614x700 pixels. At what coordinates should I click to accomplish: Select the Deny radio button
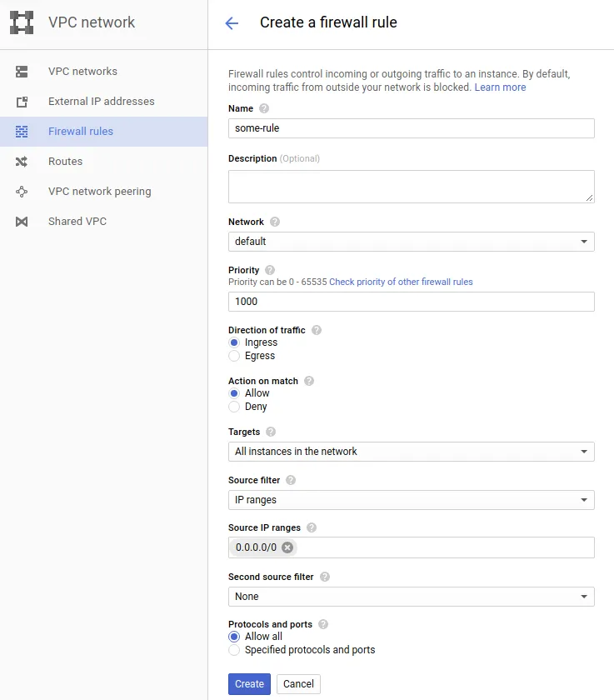234,407
